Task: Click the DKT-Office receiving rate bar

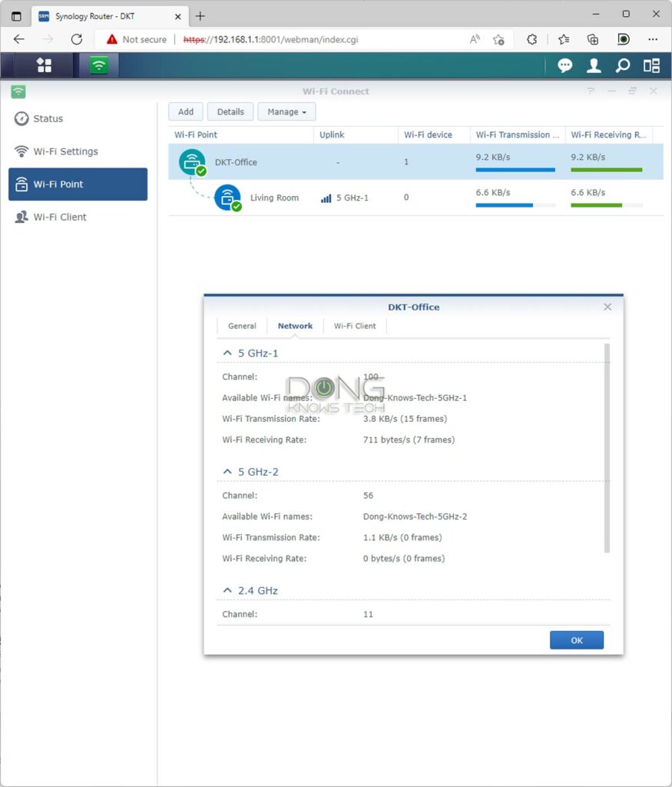Action: pyautogui.click(x=606, y=170)
